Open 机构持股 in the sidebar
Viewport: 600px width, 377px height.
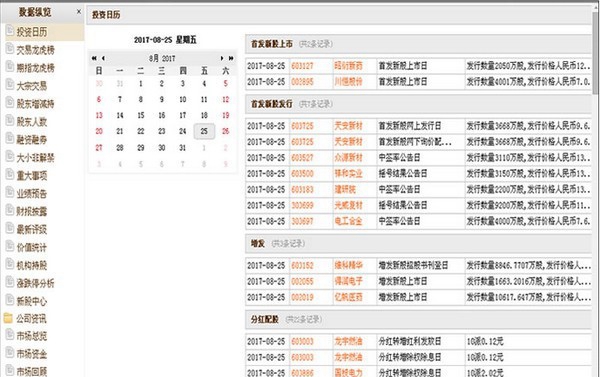click(x=32, y=265)
